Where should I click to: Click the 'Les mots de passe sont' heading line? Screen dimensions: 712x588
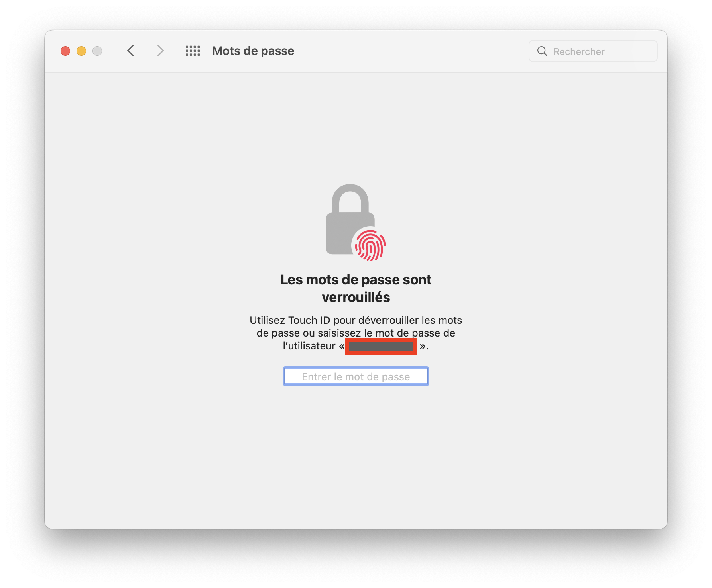pyautogui.click(x=356, y=280)
